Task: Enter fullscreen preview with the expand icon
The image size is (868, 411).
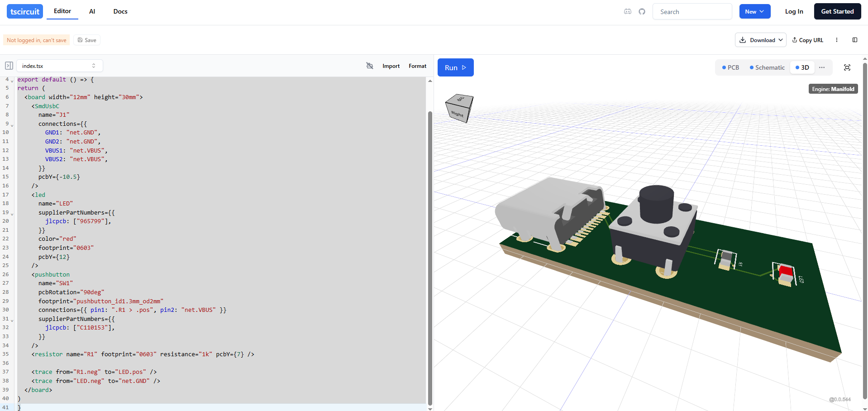Action: (x=847, y=67)
